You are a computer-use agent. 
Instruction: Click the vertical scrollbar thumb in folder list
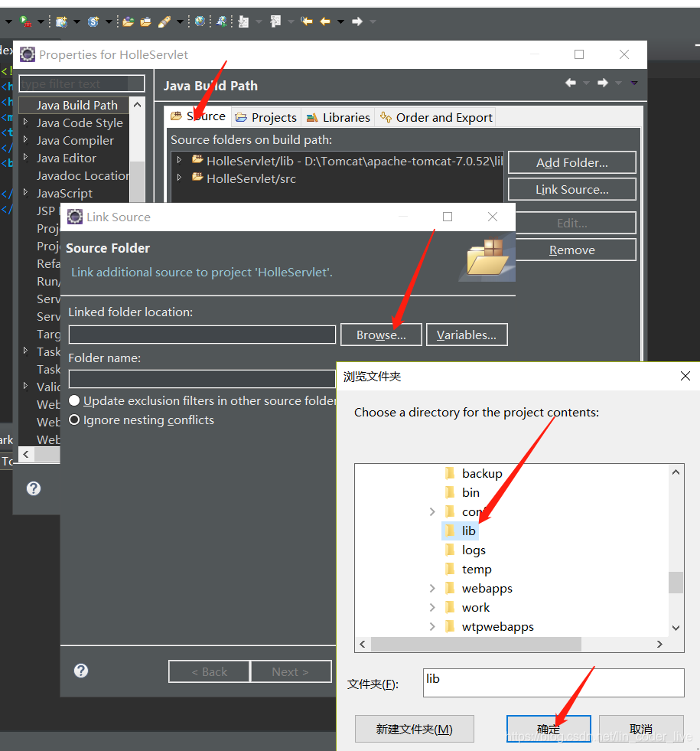coord(676,583)
